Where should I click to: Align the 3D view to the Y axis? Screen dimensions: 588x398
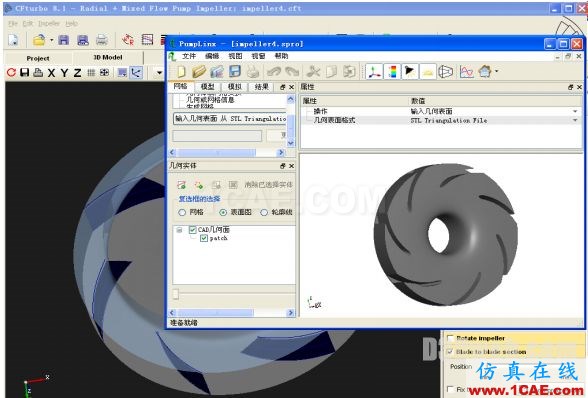pos(64,73)
